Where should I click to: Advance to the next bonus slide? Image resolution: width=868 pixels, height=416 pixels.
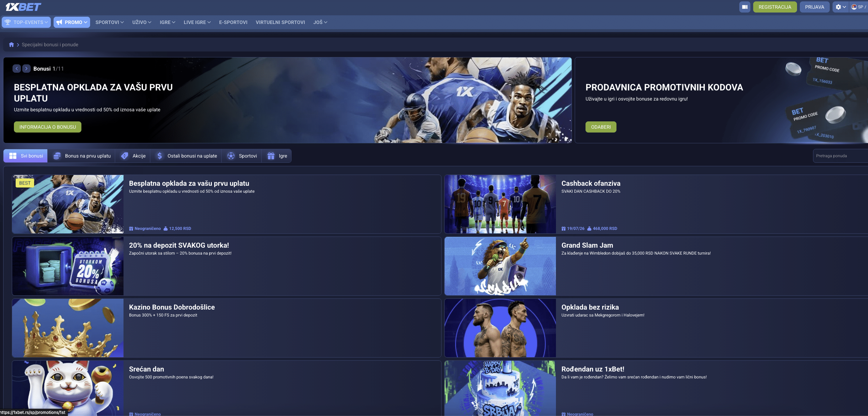26,69
